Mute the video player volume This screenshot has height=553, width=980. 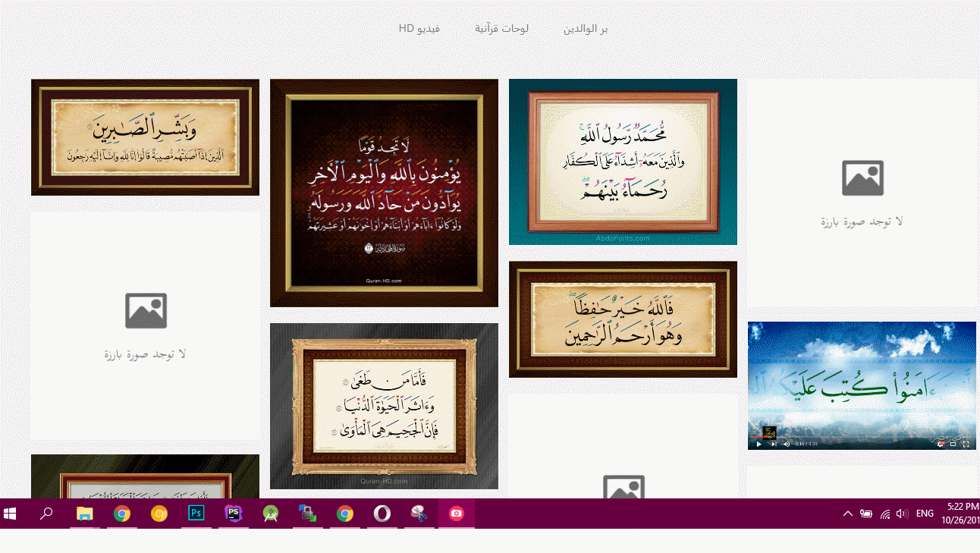[x=787, y=444]
